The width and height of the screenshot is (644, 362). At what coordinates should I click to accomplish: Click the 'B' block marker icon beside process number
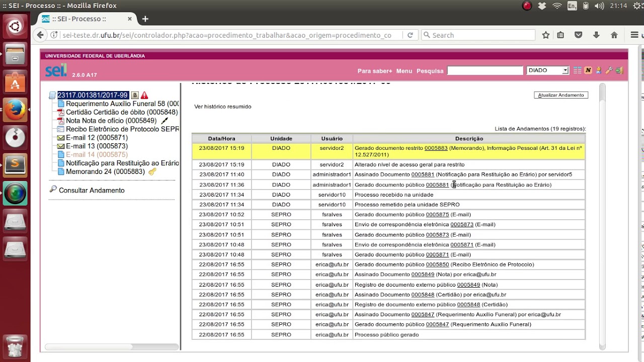click(x=134, y=95)
